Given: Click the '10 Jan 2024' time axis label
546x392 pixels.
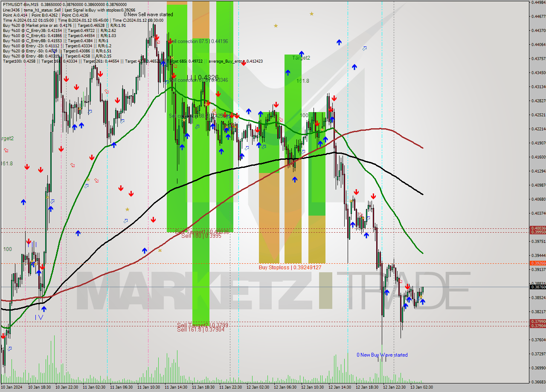Looking at the screenshot, I should point(11,387).
